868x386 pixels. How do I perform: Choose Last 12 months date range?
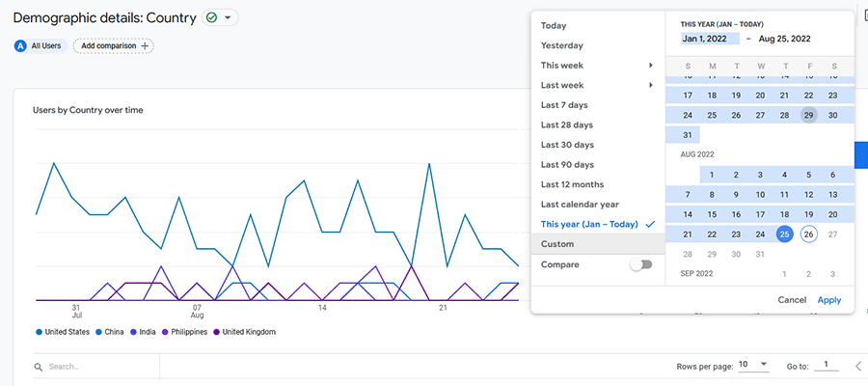pos(572,184)
